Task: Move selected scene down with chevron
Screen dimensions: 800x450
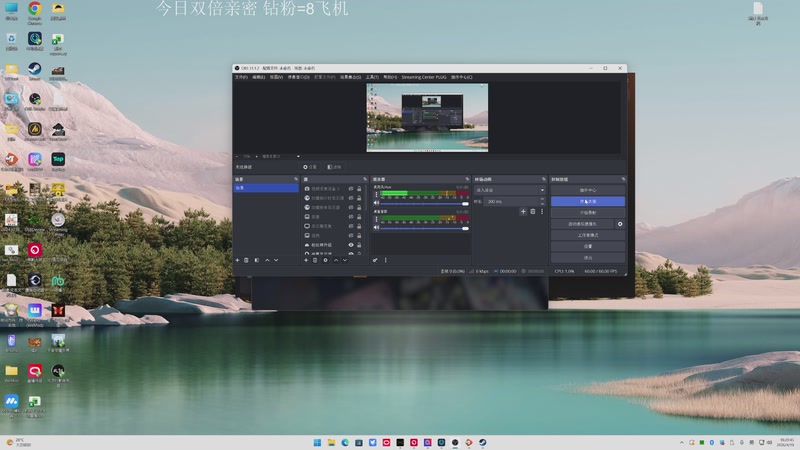Action: 276,260
